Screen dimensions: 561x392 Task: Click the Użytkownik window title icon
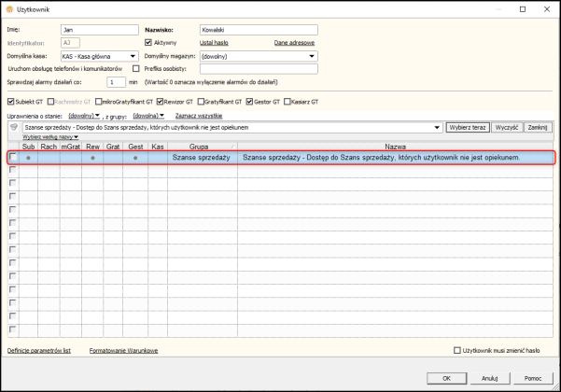tap(9, 9)
